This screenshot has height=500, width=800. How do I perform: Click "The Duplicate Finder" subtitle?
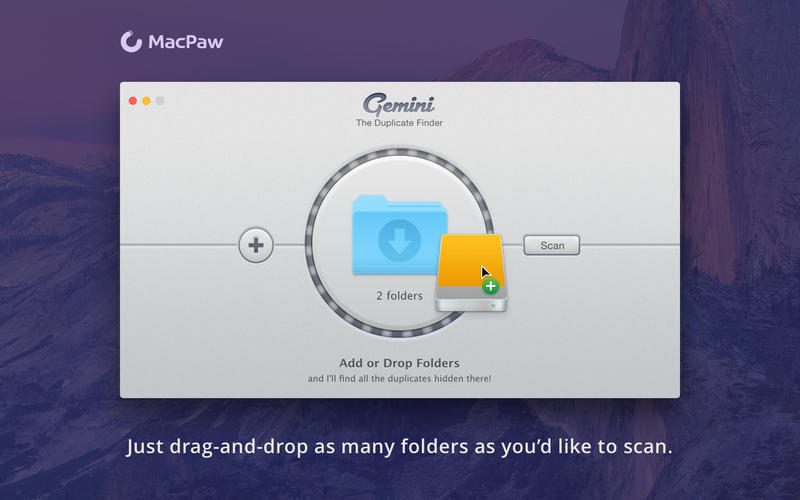pos(399,123)
